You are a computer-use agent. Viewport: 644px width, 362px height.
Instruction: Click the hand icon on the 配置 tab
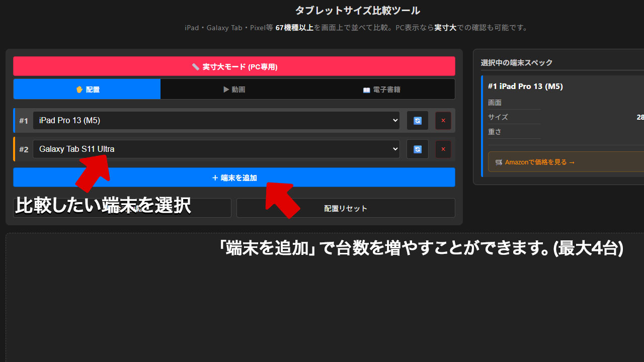click(79, 89)
